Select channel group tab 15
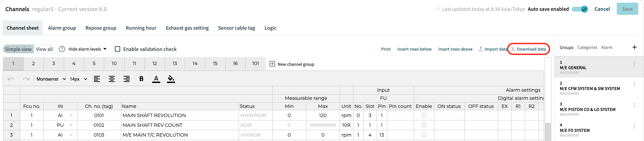The width and height of the screenshot is (644, 141). pos(215,63)
